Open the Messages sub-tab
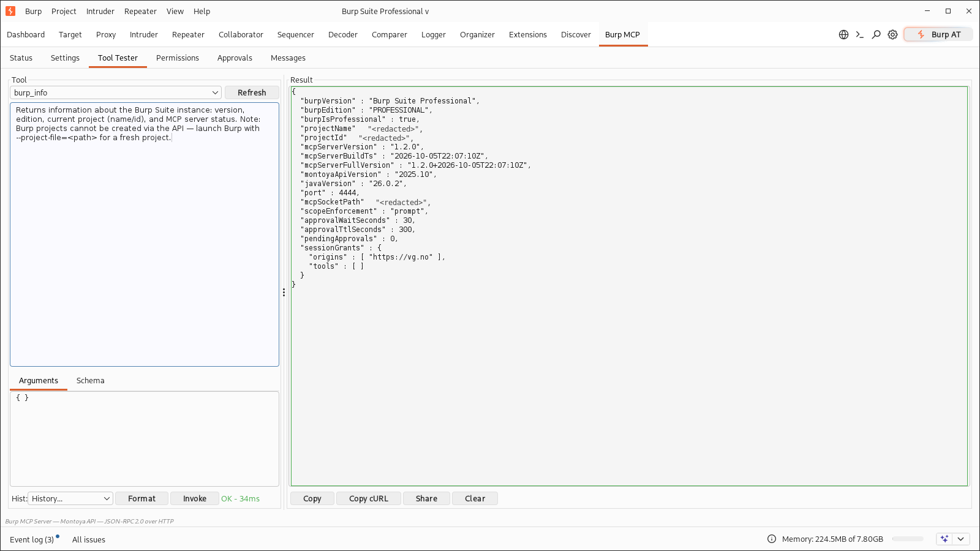980x551 pixels. (x=288, y=58)
